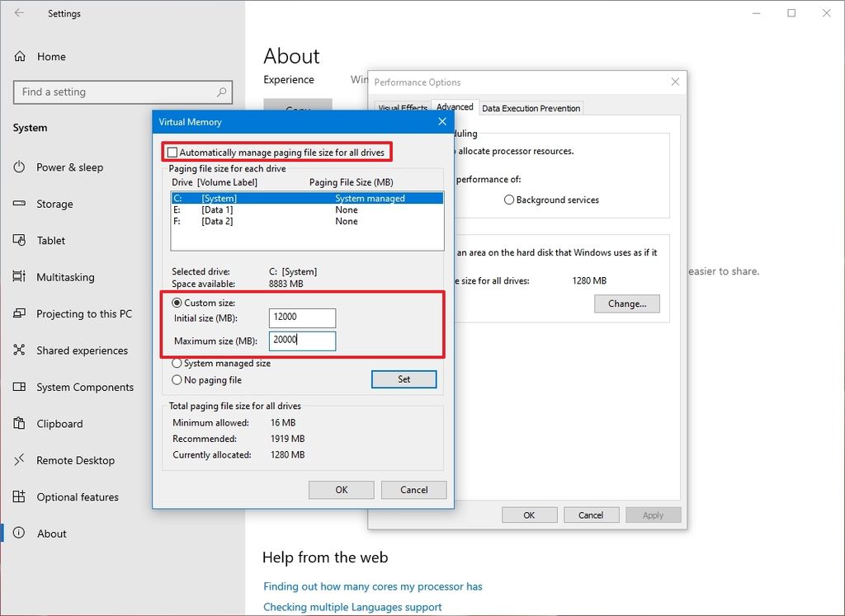Click the Optional features icon
845x616 pixels.
pyautogui.click(x=20, y=496)
